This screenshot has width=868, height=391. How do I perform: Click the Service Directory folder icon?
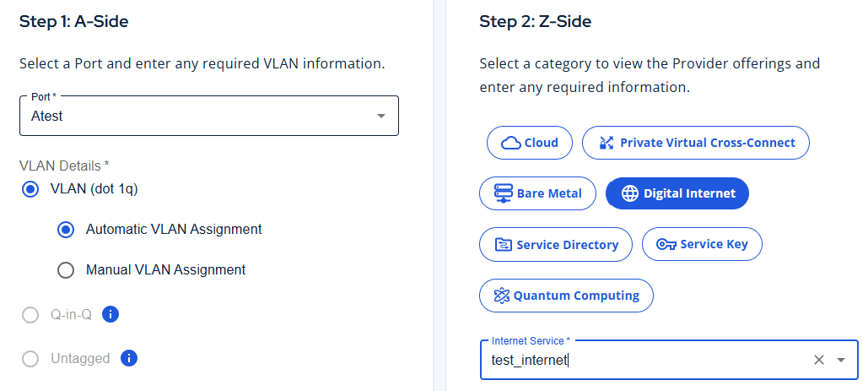pyautogui.click(x=504, y=244)
